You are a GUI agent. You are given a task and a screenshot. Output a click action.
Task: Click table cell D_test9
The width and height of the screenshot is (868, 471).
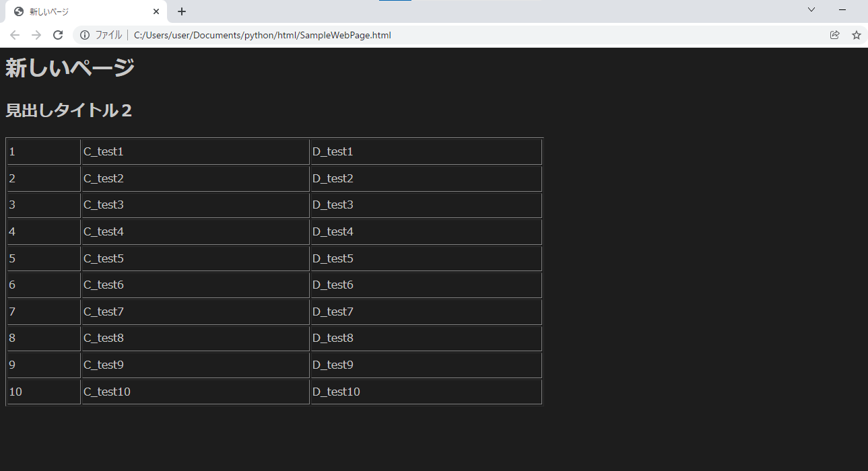[426, 365]
